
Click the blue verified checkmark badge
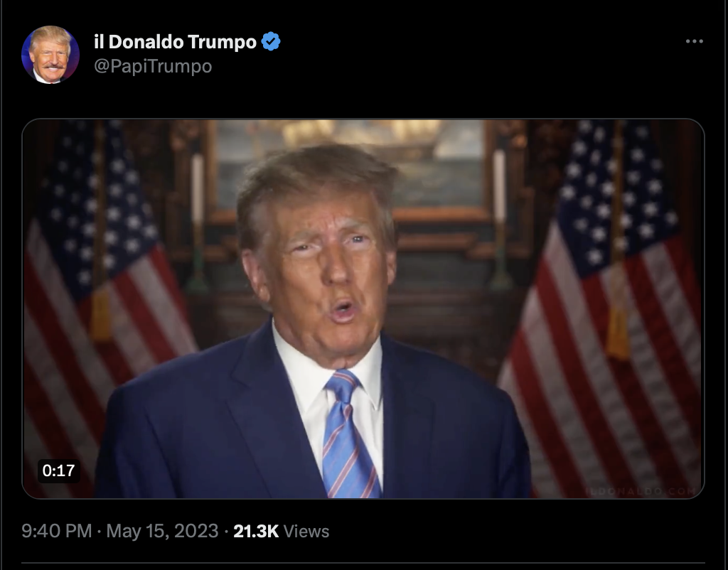271,42
